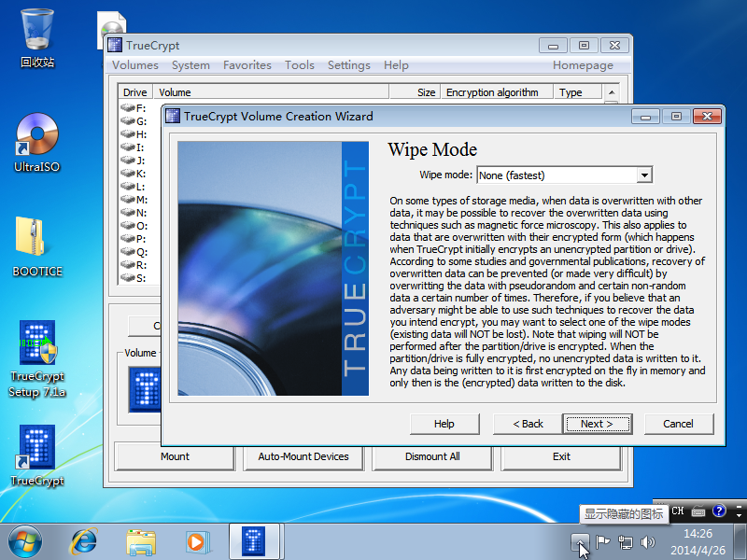Open the BOOTICE zip folder icon
This screenshot has width=747, height=560.
(37, 246)
